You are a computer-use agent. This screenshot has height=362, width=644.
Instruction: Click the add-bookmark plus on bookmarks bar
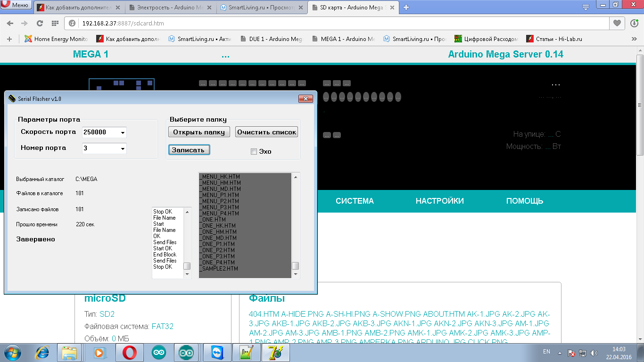(x=9, y=39)
